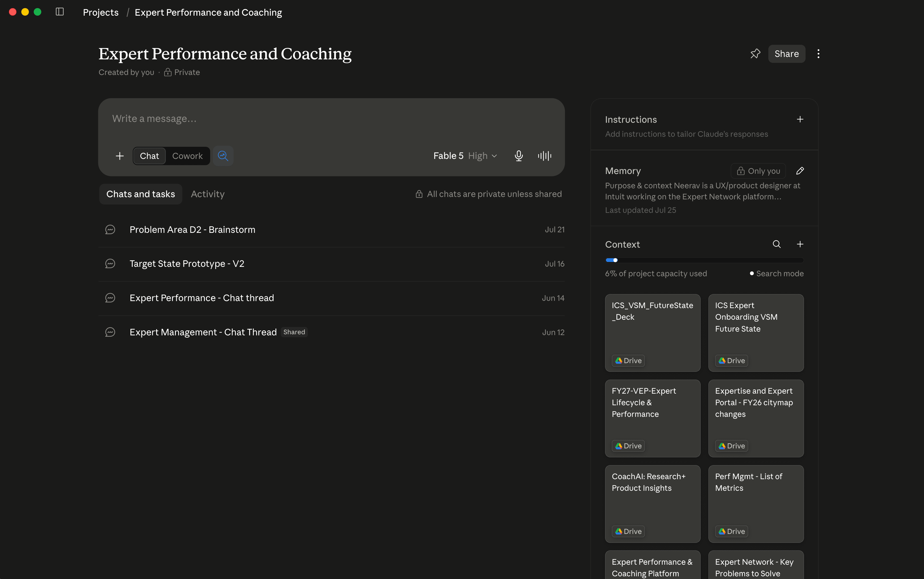The width and height of the screenshot is (924, 579).
Task: Focus the Write a message input
Action: click(x=332, y=119)
